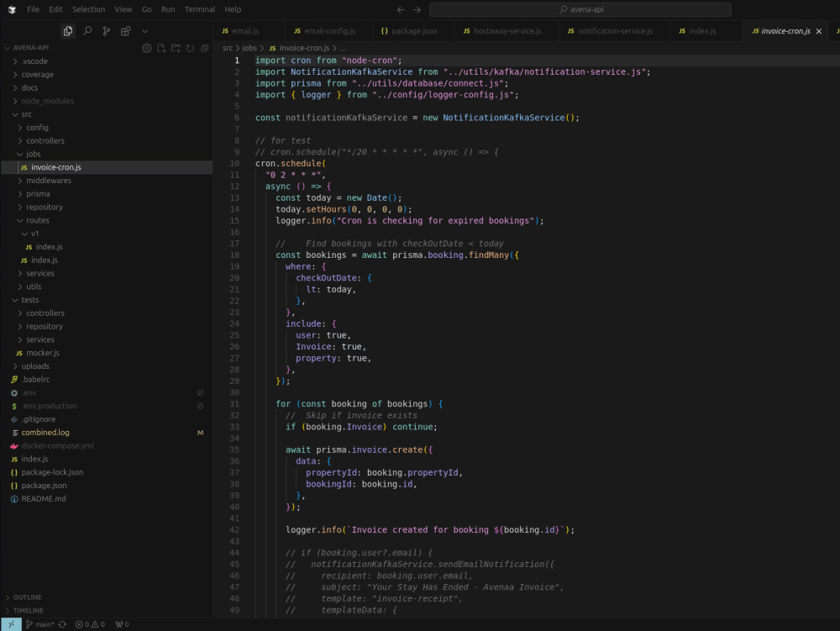Open the Run menu
This screenshot has height=631, width=840.
168,9
